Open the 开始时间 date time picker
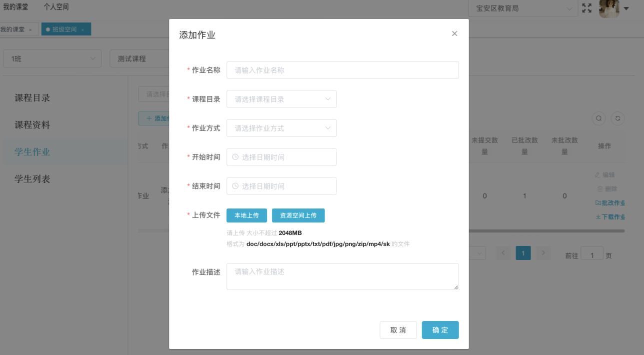644x355 pixels. [x=281, y=157]
